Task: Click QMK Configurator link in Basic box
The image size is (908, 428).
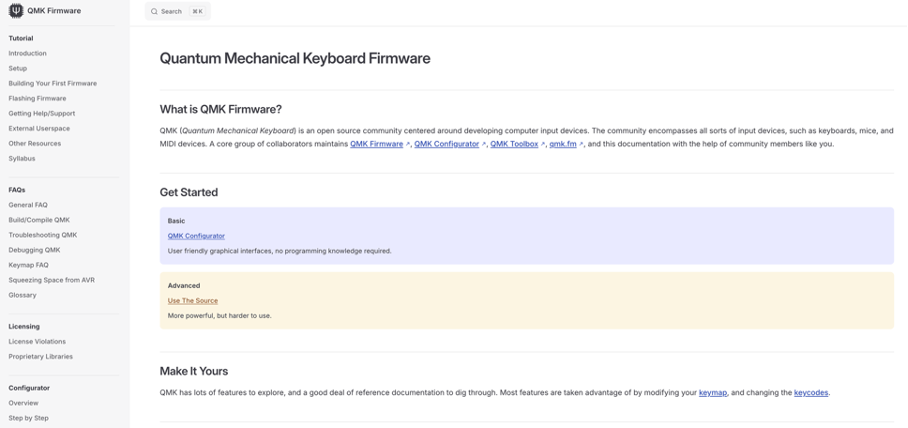Action: (x=196, y=236)
